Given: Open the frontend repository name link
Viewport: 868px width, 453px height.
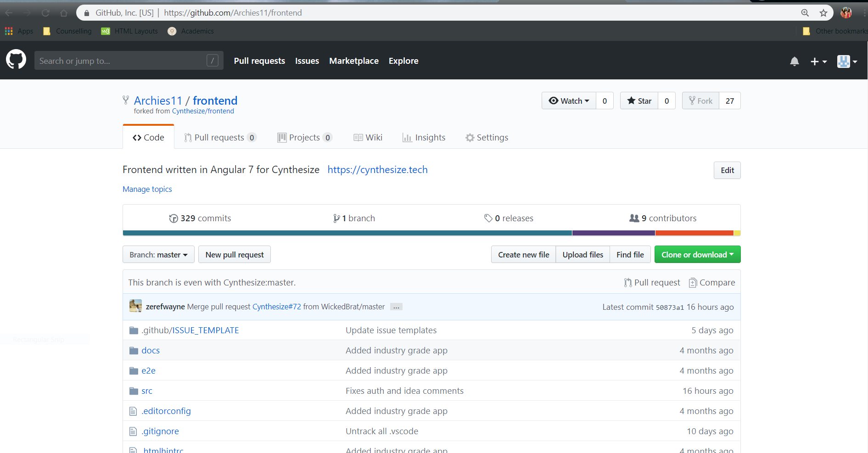Looking at the screenshot, I should pos(215,101).
